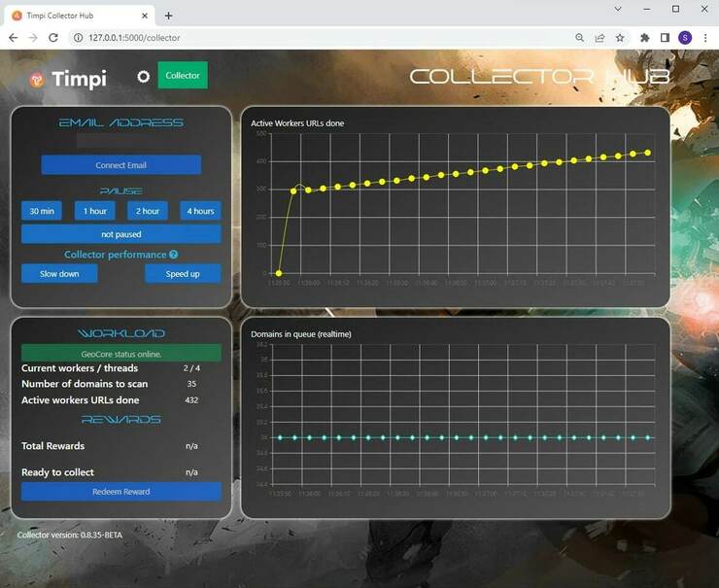The image size is (719, 588).
Task: Click the 'Collector performance' heading
Action: (115, 255)
